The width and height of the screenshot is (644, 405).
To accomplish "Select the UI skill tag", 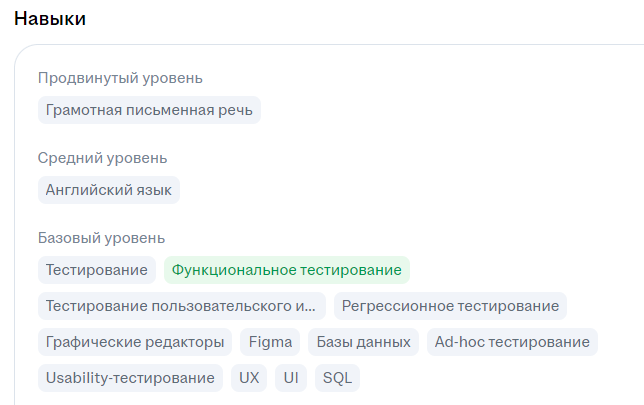I will pos(291,378).
